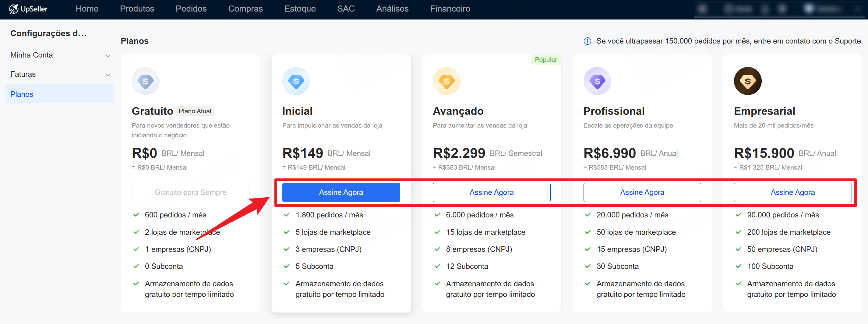
Task: Go to the Pedidos menu
Action: point(191,9)
